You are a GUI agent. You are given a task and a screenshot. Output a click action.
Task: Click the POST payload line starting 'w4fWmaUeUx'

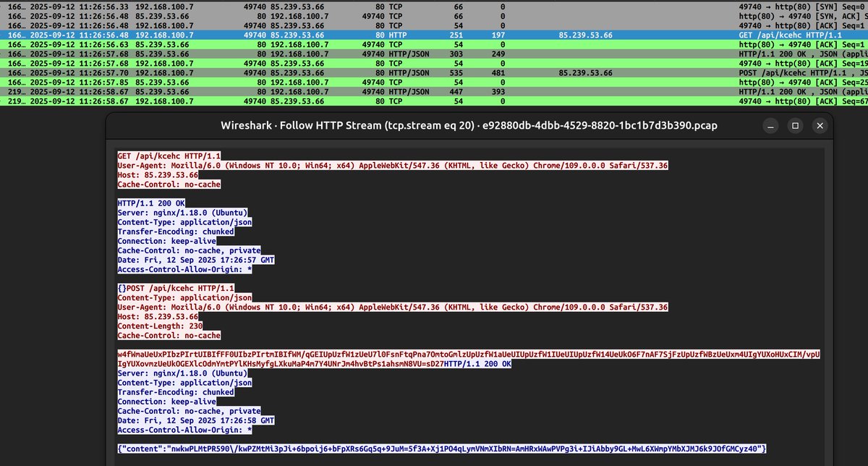click(x=469, y=354)
